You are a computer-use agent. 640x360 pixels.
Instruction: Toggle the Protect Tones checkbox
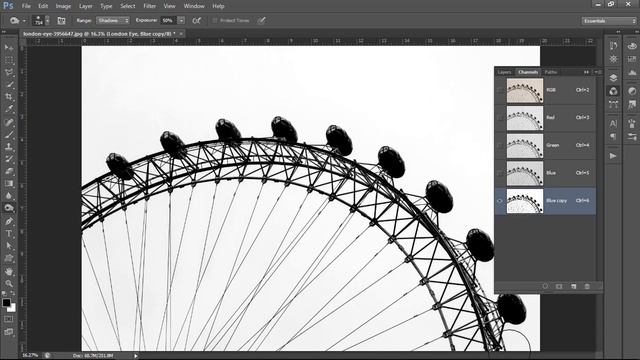(x=215, y=20)
